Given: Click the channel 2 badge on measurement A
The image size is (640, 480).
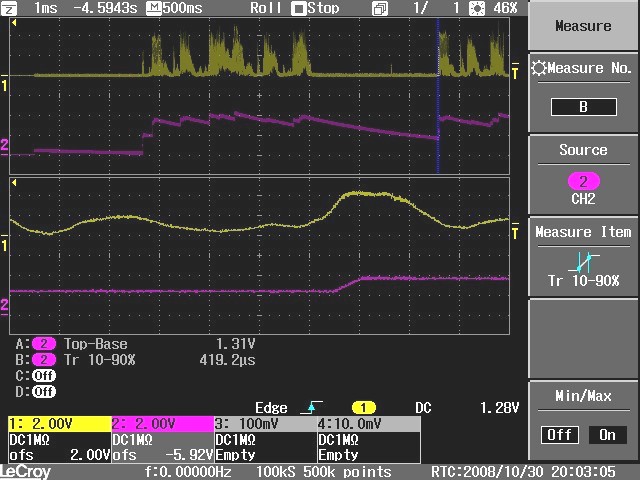Looking at the screenshot, I should (44, 344).
